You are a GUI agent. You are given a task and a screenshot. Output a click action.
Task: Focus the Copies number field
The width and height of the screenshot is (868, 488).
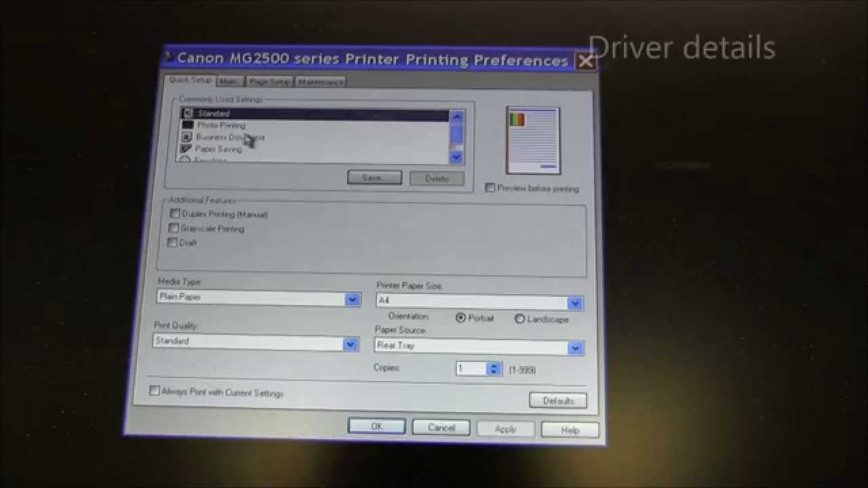click(x=472, y=369)
